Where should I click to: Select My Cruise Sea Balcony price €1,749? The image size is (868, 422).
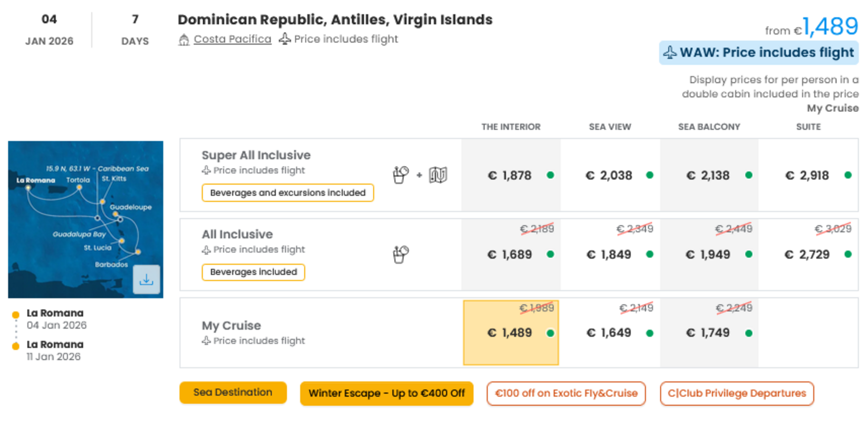(x=709, y=333)
